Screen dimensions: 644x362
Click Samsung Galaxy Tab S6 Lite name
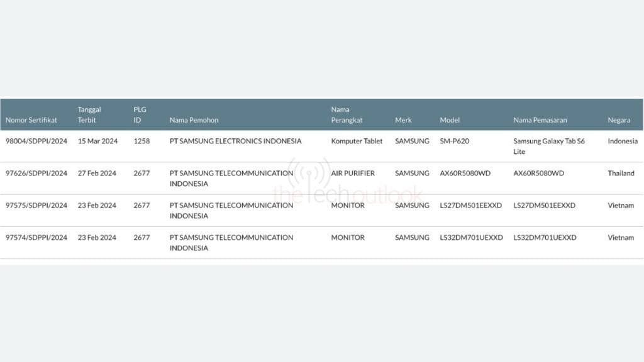pos(548,146)
